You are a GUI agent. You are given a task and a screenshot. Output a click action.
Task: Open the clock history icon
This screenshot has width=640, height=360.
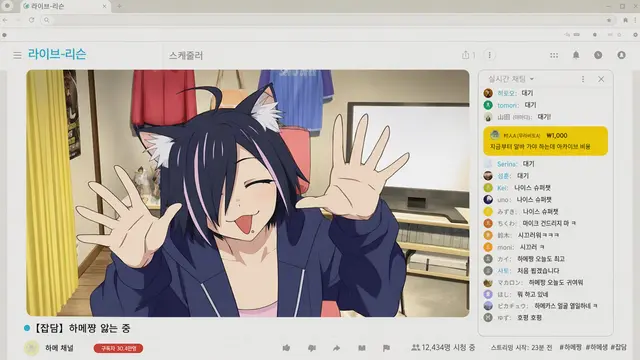coord(598,55)
